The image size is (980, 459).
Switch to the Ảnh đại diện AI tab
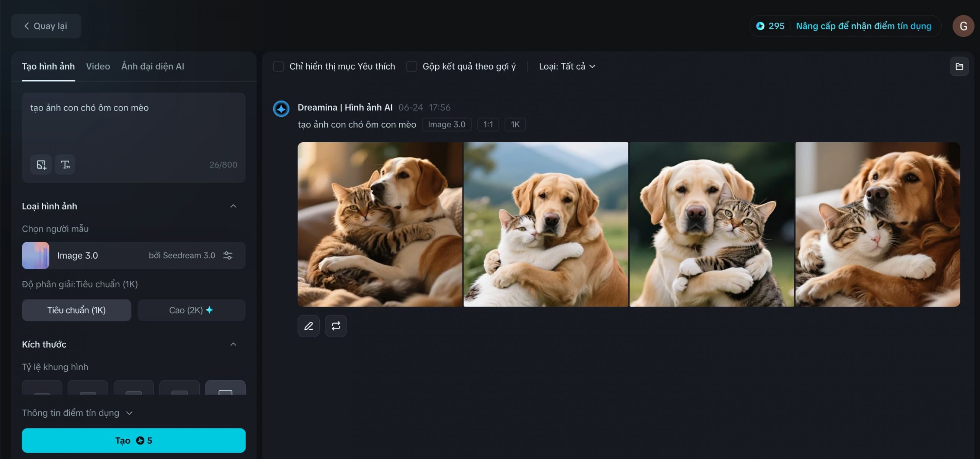tap(153, 66)
